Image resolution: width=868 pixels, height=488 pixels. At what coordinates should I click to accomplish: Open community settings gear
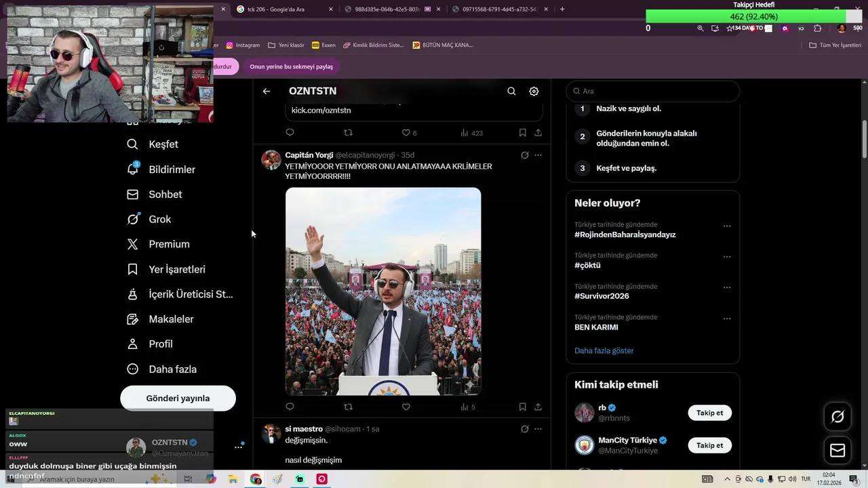[x=534, y=91]
